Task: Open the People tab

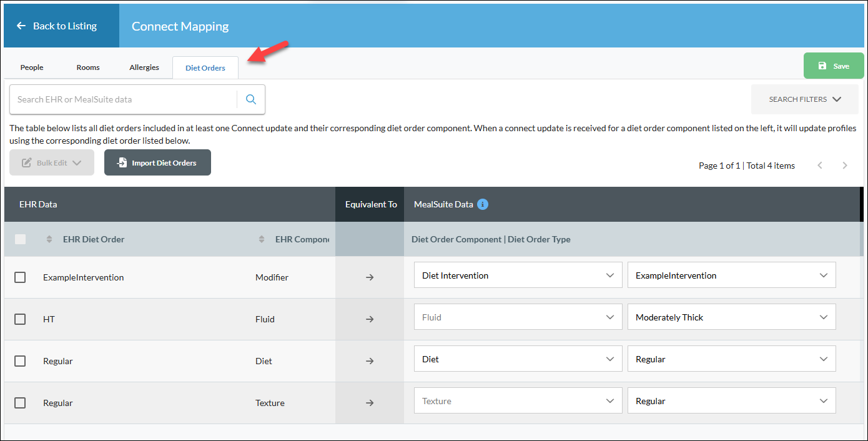Action: pos(32,67)
